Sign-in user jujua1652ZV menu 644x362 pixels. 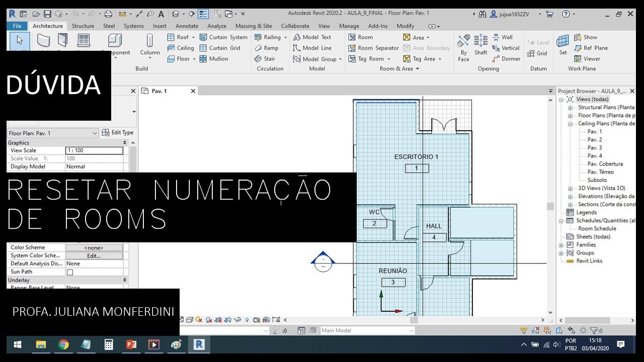[514, 14]
